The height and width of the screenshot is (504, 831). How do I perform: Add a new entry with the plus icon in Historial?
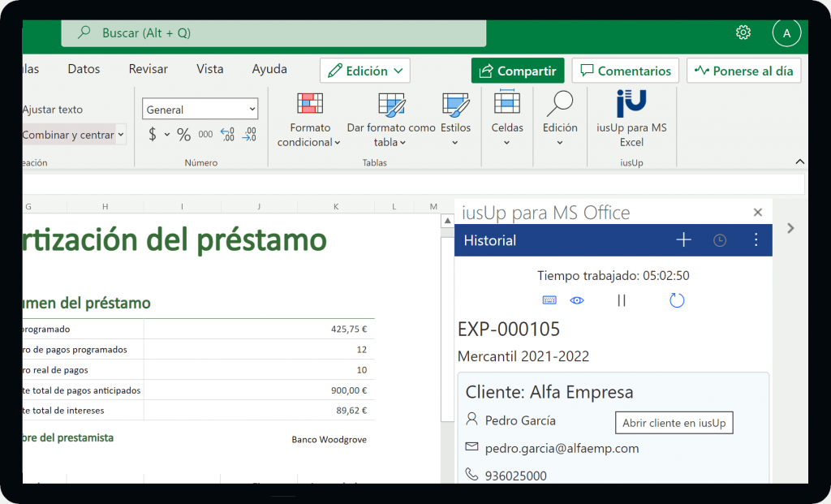[683, 240]
